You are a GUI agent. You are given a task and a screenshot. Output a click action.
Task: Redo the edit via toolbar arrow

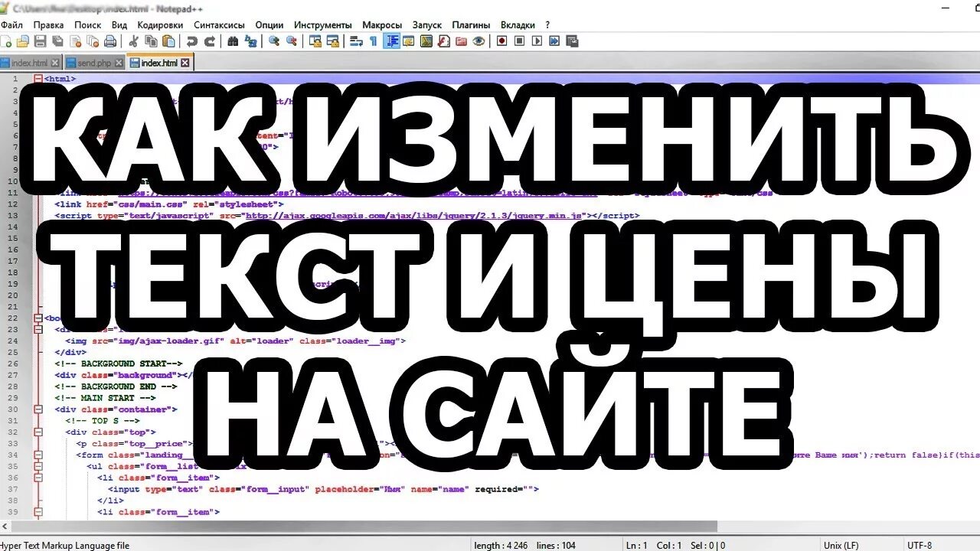[x=209, y=41]
